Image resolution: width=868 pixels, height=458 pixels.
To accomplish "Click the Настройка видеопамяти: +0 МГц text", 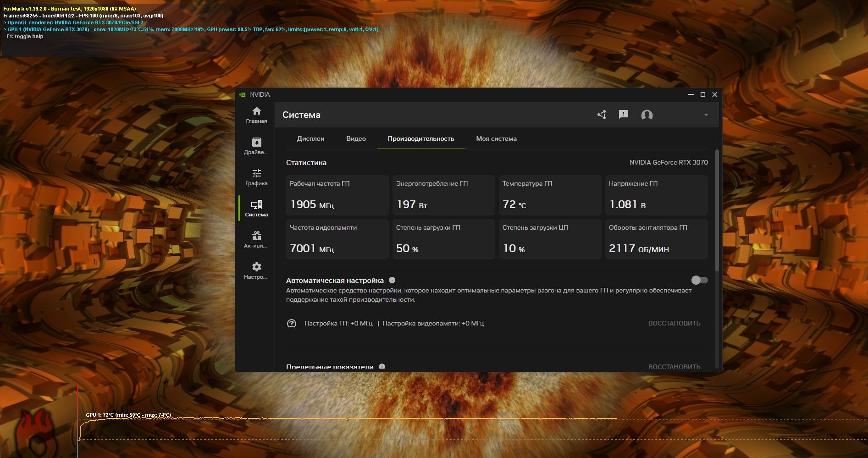I will (433, 323).
